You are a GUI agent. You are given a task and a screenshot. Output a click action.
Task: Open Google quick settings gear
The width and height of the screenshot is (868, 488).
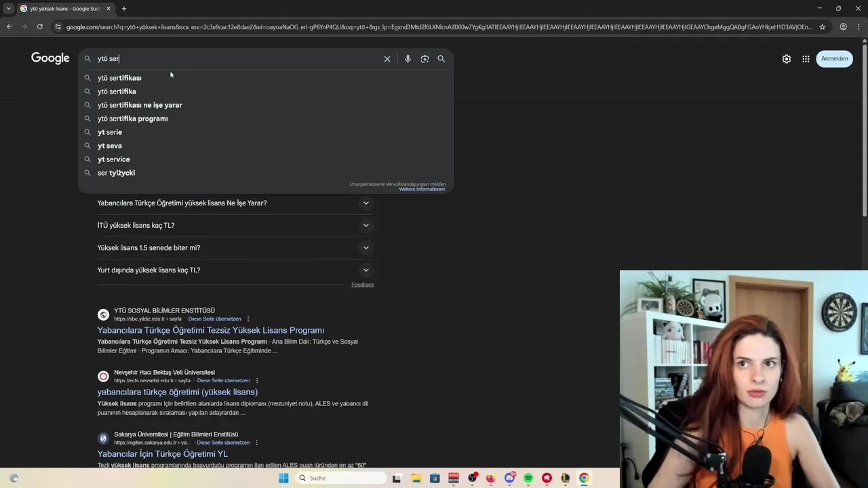point(787,59)
